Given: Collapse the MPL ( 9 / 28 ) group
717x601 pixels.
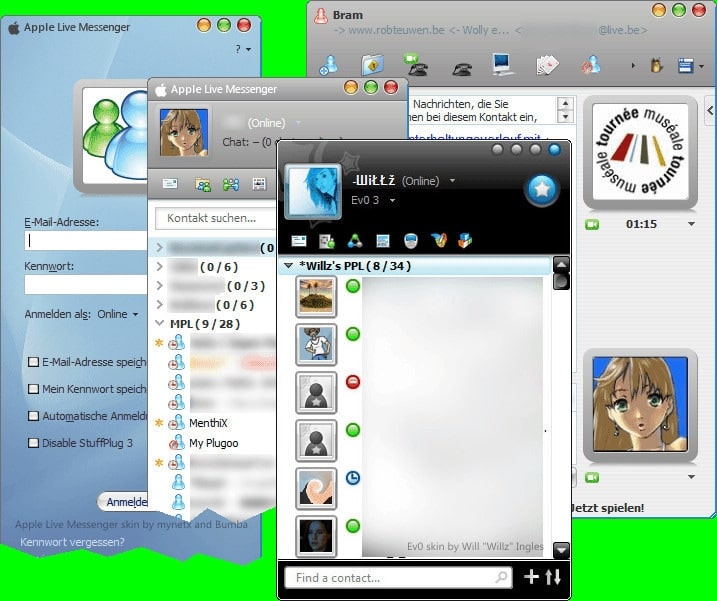Looking at the screenshot, I should pyautogui.click(x=160, y=323).
